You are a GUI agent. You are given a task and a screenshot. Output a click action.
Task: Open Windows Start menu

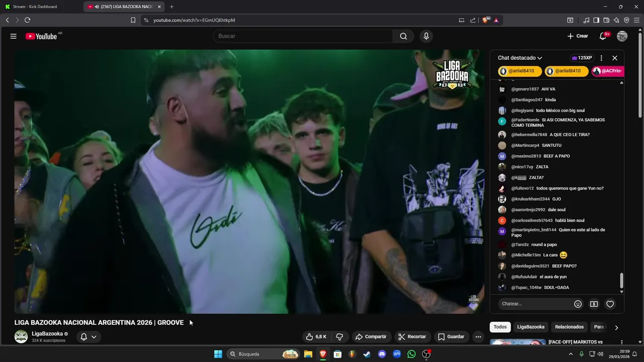(x=218, y=354)
